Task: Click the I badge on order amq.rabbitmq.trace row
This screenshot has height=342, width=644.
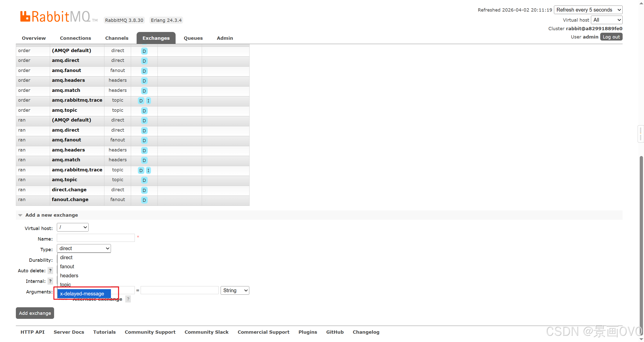Action: [148, 101]
